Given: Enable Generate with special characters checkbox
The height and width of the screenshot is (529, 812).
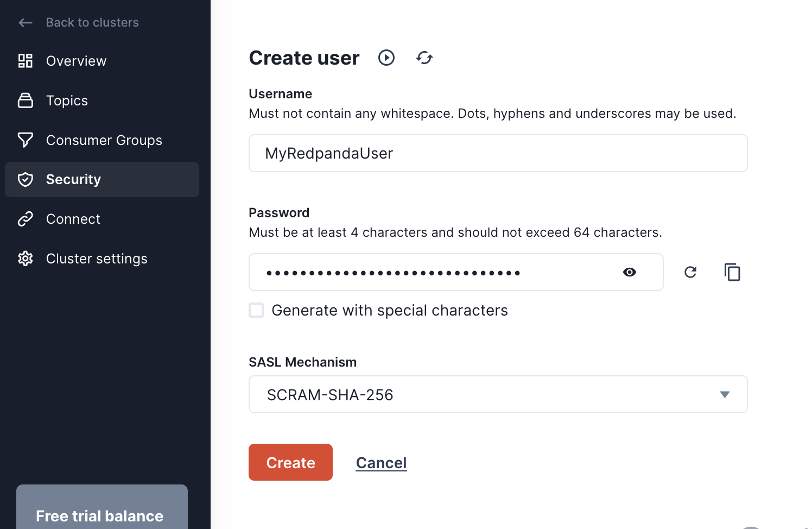Looking at the screenshot, I should pos(256,310).
